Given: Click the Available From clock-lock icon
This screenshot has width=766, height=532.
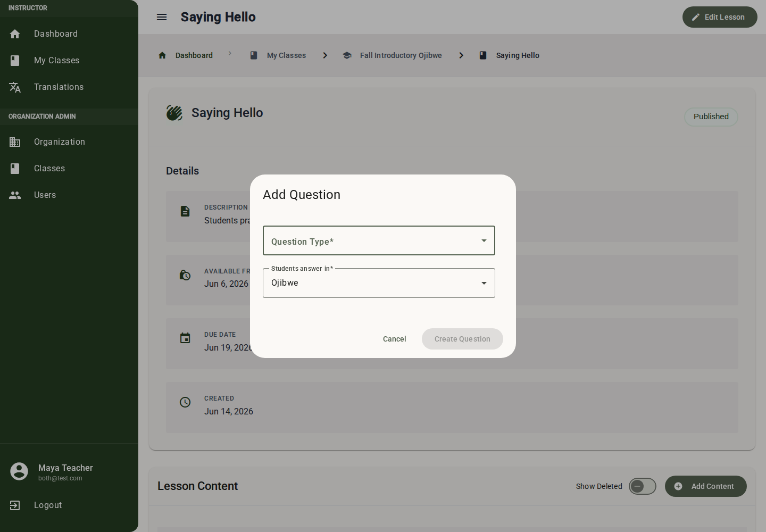Looking at the screenshot, I should tap(185, 275).
